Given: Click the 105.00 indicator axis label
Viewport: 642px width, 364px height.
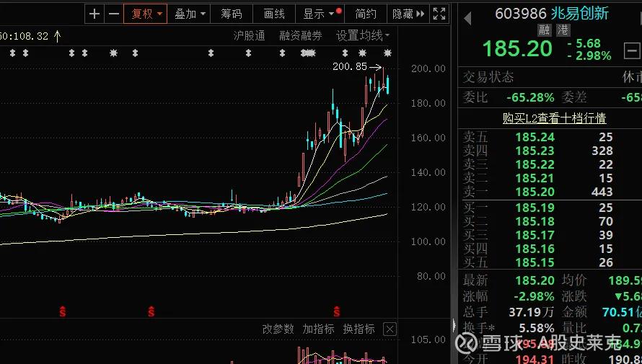Looking at the screenshot, I should tap(428, 339).
